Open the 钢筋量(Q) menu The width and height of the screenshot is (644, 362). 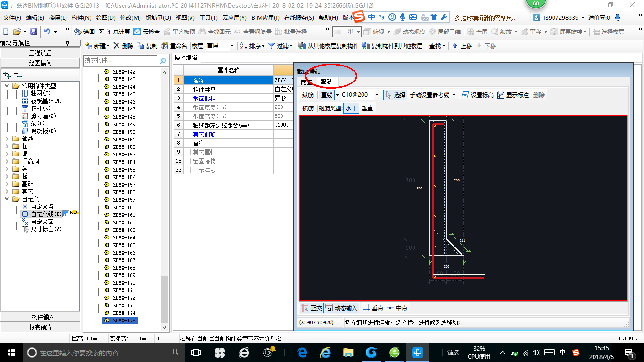(x=158, y=18)
